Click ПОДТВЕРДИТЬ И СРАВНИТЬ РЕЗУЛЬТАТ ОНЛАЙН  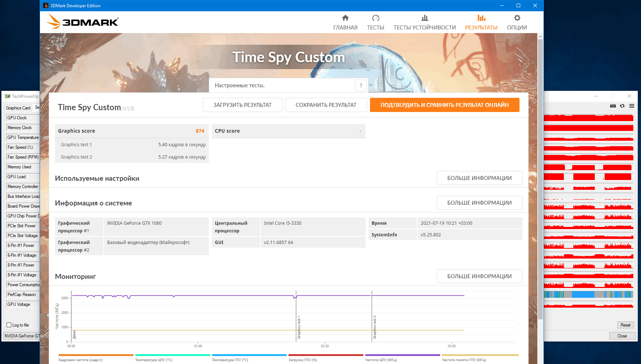point(445,105)
